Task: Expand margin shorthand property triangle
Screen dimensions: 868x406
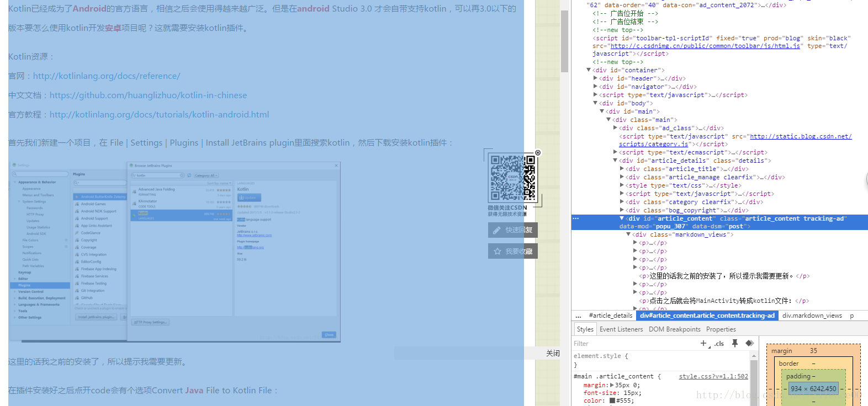Action: coord(612,385)
